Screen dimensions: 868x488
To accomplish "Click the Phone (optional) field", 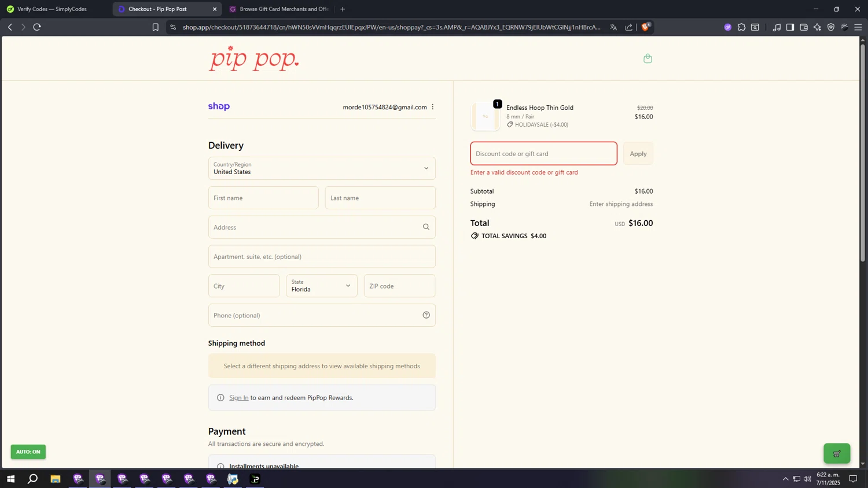I will coord(322,315).
